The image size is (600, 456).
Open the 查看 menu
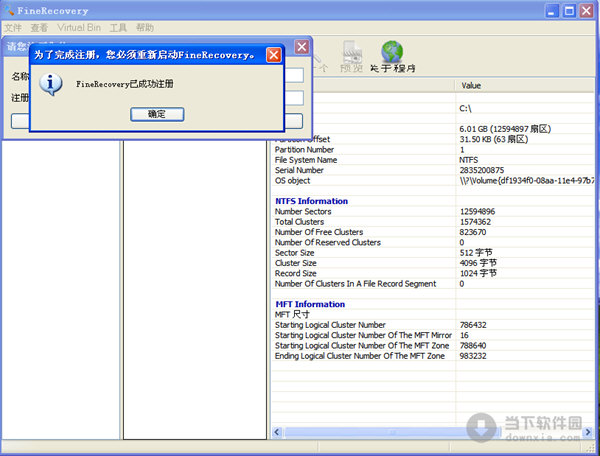pyautogui.click(x=39, y=28)
